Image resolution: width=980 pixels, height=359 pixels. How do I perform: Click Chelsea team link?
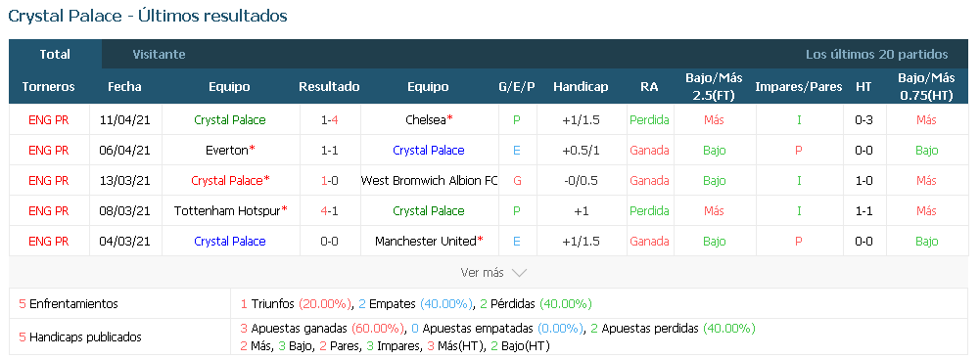click(426, 120)
